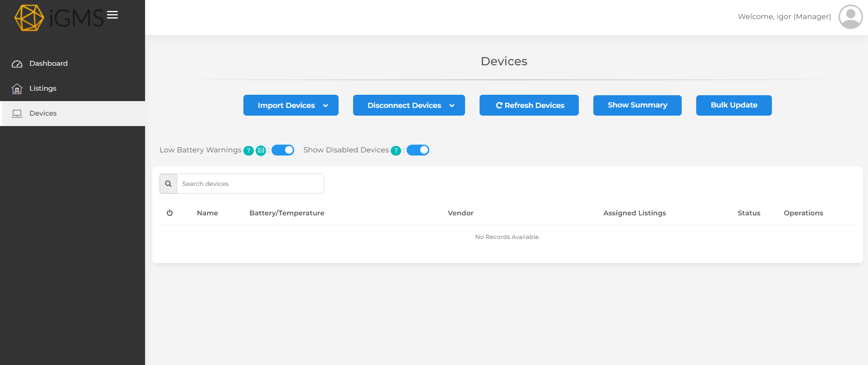Image resolution: width=868 pixels, height=365 pixels.
Task: Click the search magnifier icon
Action: point(168,184)
